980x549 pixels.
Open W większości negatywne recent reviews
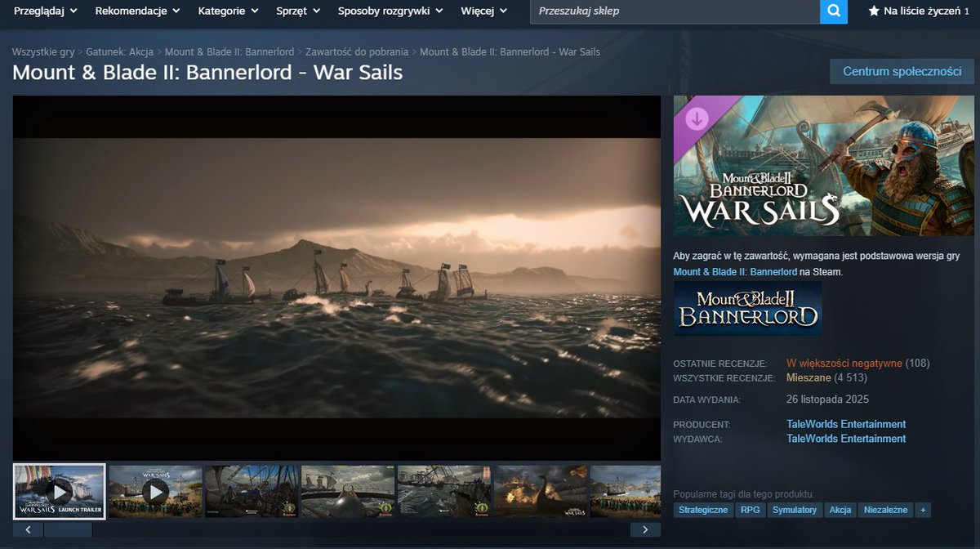coord(844,363)
